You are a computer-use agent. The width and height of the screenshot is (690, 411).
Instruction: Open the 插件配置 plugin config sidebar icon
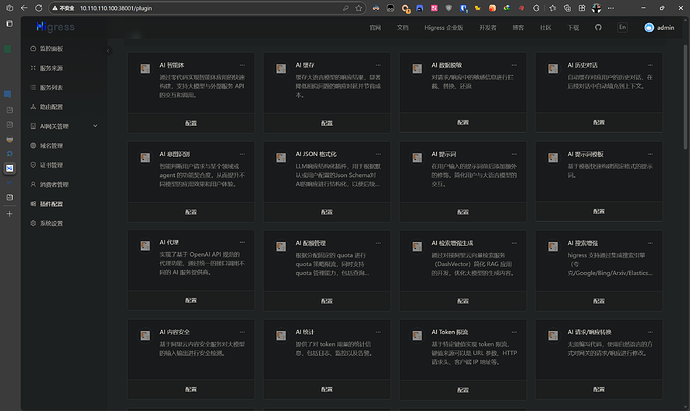(33, 203)
